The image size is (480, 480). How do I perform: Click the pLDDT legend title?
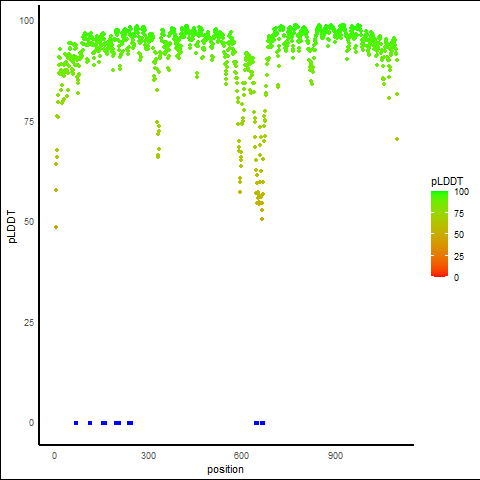click(447, 182)
